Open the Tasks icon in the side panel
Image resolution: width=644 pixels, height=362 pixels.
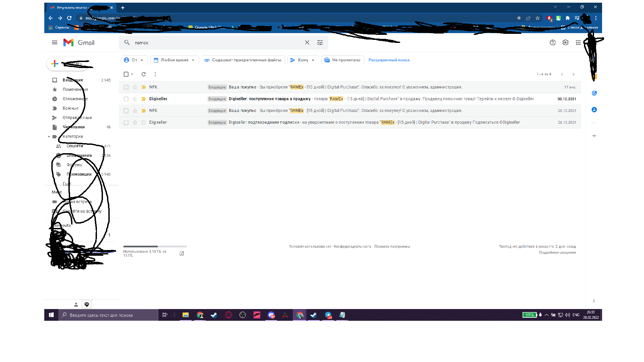pos(594,93)
